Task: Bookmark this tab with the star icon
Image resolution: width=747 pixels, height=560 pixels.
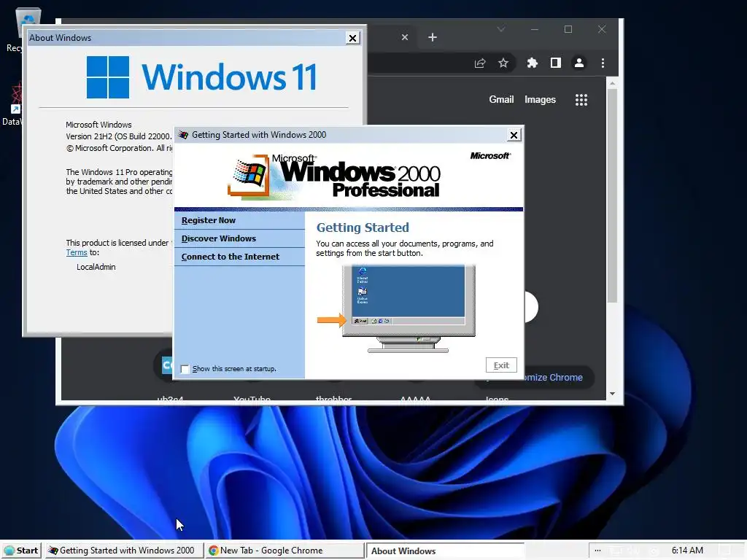Action: coord(503,63)
